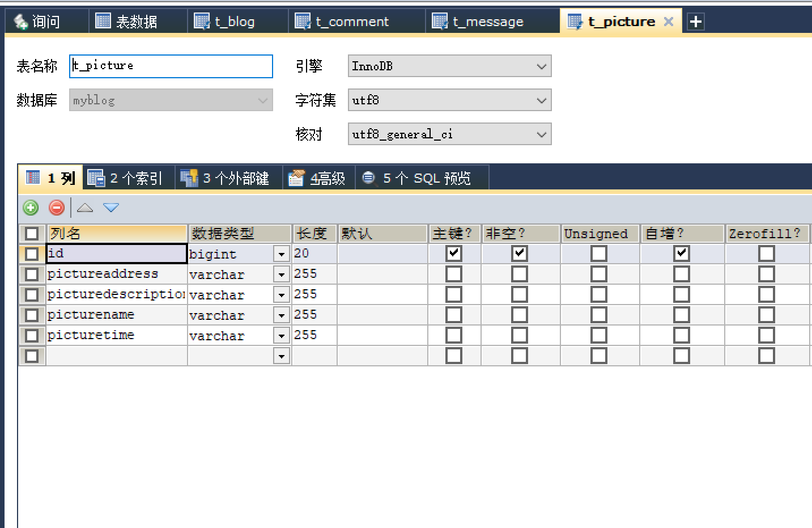The width and height of the screenshot is (812, 528).
Task: Move column down with blue arrow
Action: [111, 208]
